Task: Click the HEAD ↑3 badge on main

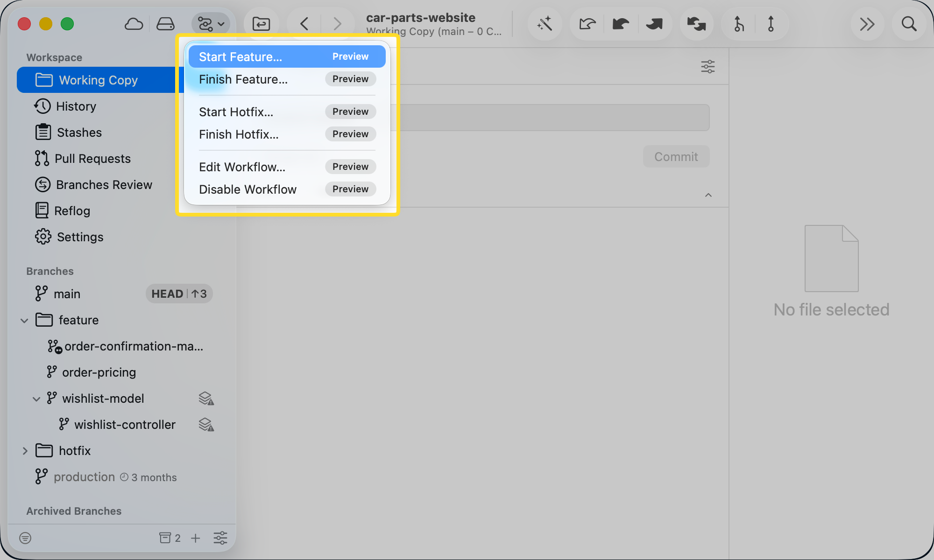Action: click(179, 294)
